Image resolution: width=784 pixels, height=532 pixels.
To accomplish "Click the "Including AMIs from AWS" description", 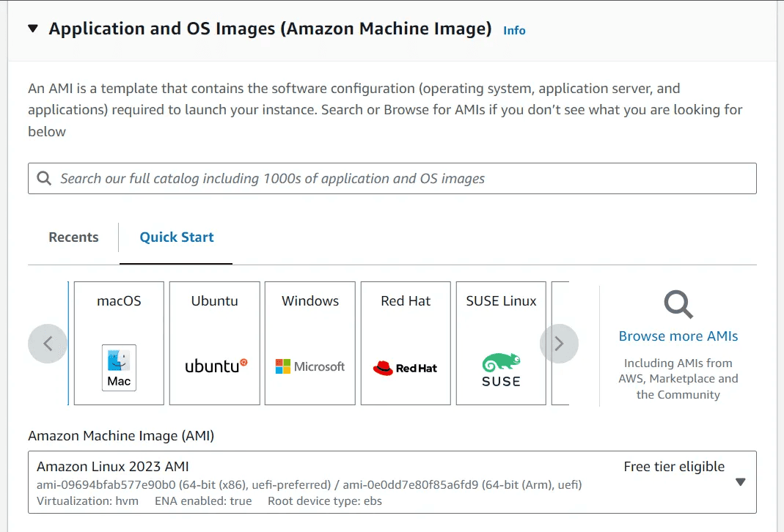I will (x=678, y=379).
